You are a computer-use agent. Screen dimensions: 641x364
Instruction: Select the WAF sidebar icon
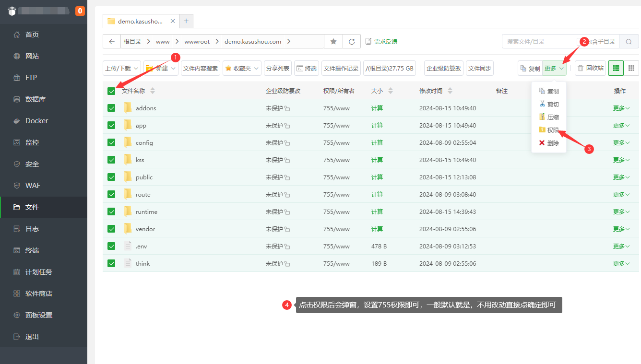[x=17, y=186]
